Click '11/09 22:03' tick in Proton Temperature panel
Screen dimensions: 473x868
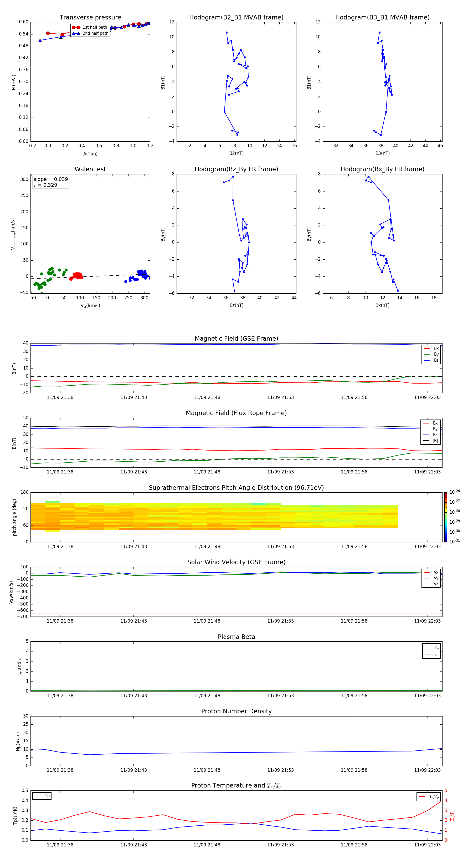coord(427,845)
